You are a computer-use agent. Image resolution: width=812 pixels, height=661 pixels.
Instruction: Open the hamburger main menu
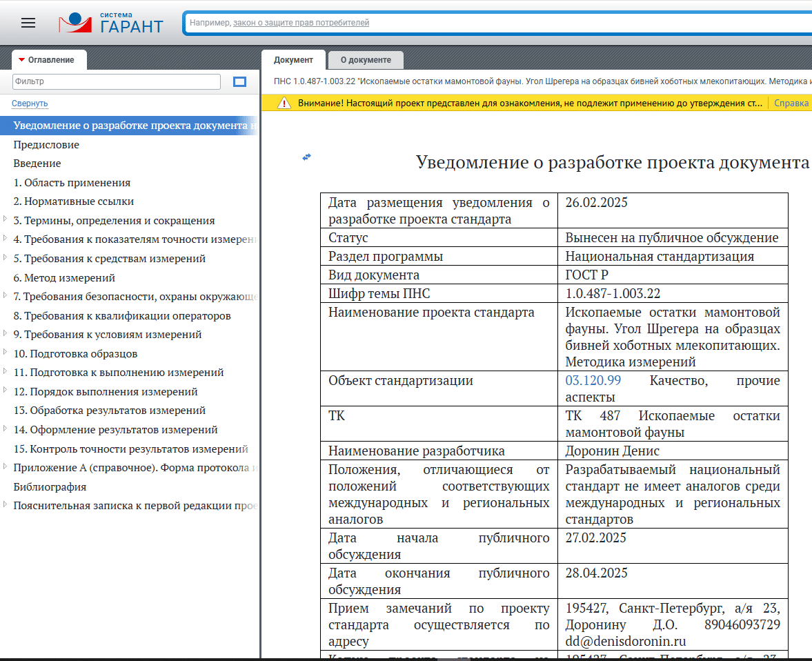(x=28, y=23)
